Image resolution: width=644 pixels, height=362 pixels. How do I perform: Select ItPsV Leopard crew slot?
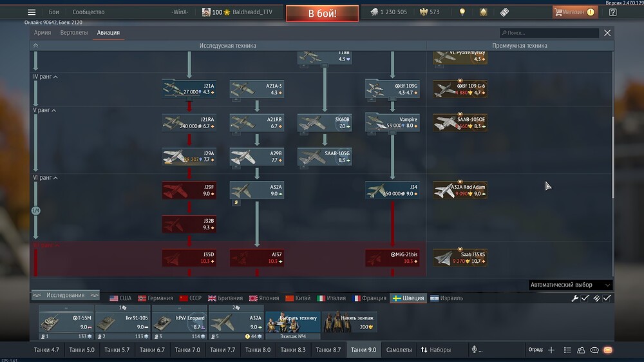(180, 322)
